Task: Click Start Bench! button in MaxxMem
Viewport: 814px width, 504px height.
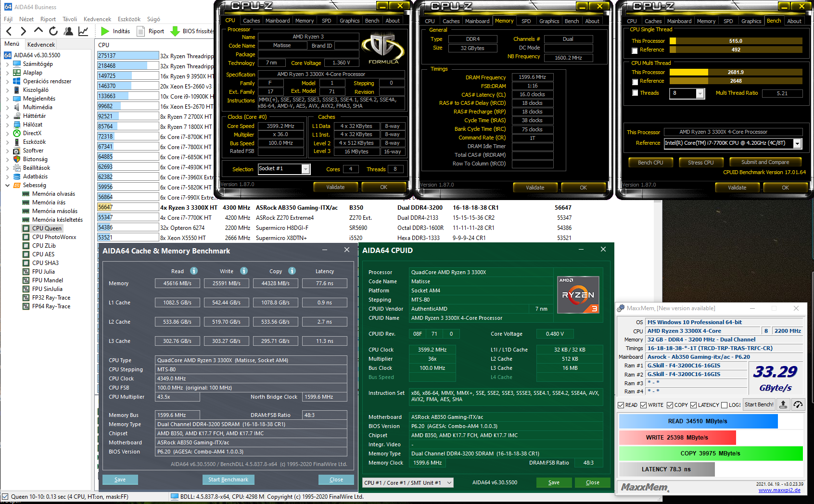Action: [759, 404]
